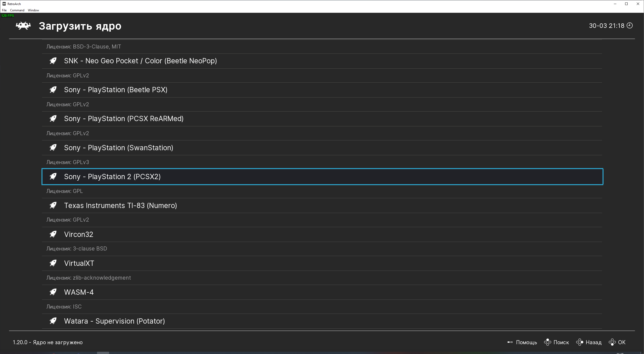Choose the Vircon32 core entry

pyautogui.click(x=322, y=234)
